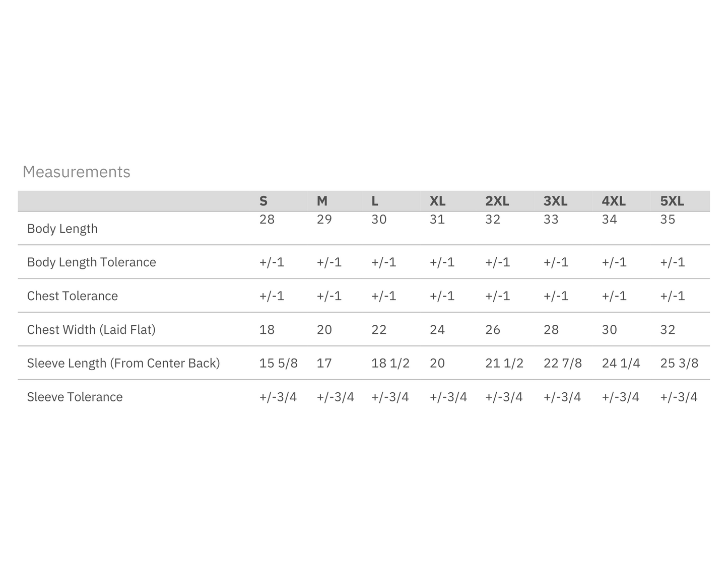This screenshot has height=566, width=728.
Task: Click sleeve tolerance value under XL column
Action: pyautogui.click(x=448, y=397)
